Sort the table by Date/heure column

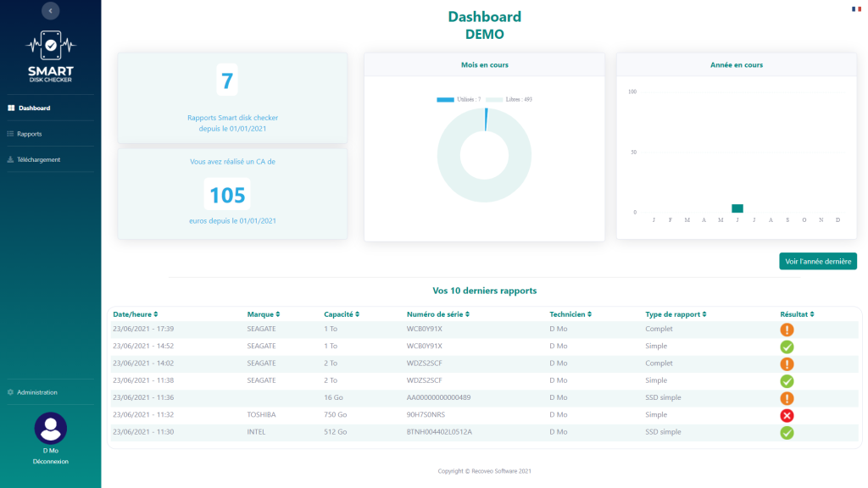pos(136,314)
